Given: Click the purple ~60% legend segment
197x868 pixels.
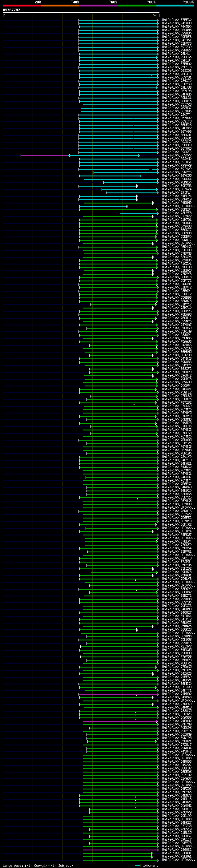Looking at the screenshot, I should pos(99,6).
